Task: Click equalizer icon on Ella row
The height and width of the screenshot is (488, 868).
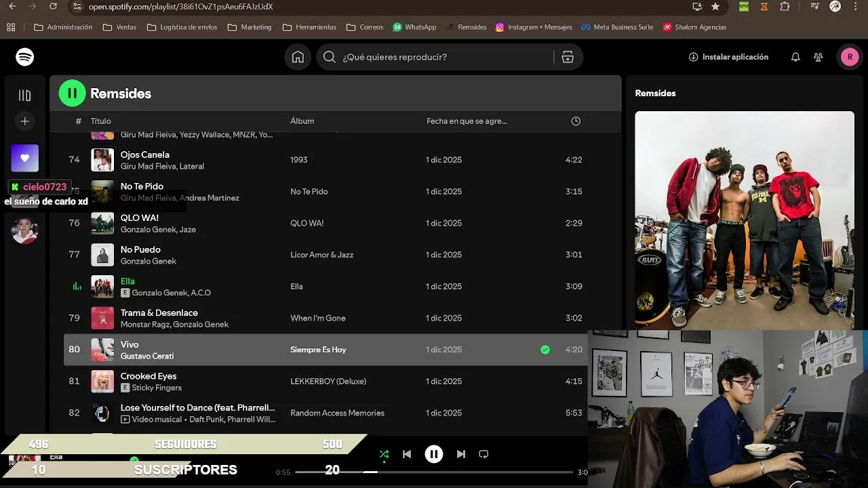Action: click(77, 287)
